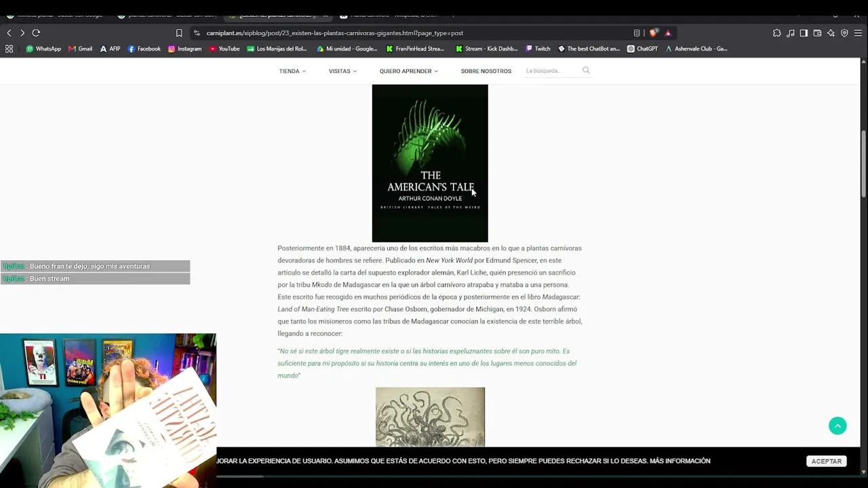Expand the VISITAS menu
The width and height of the screenshot is (868, 488).
click(x=342, y=71)
